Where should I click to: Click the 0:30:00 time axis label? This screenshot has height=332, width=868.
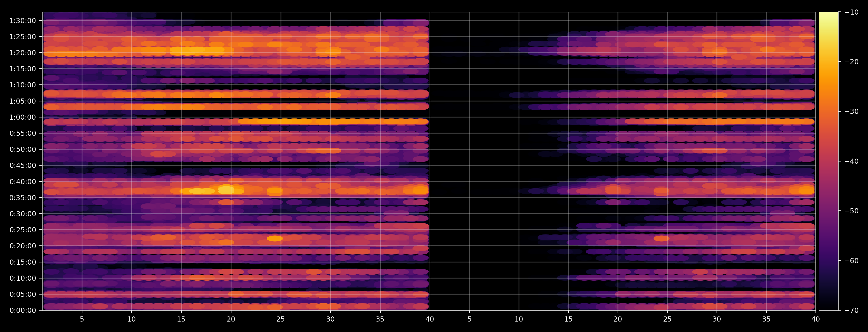[x=23, y=214]
